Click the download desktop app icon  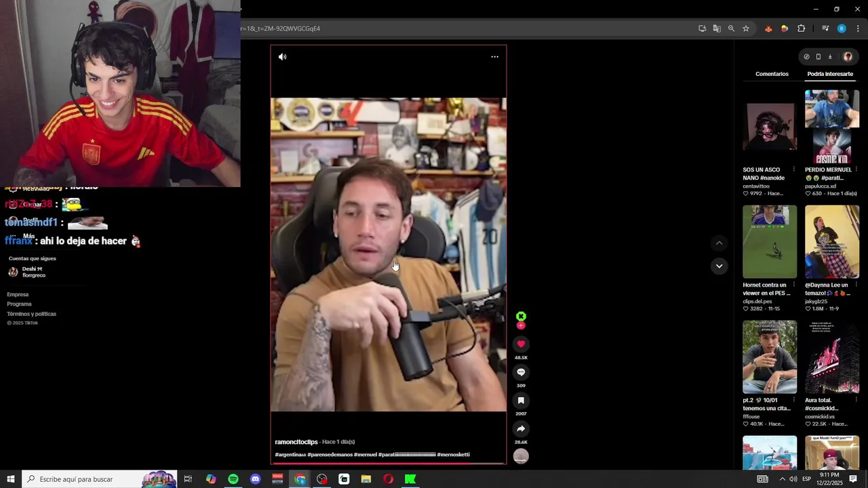click(x=830, y=57)
